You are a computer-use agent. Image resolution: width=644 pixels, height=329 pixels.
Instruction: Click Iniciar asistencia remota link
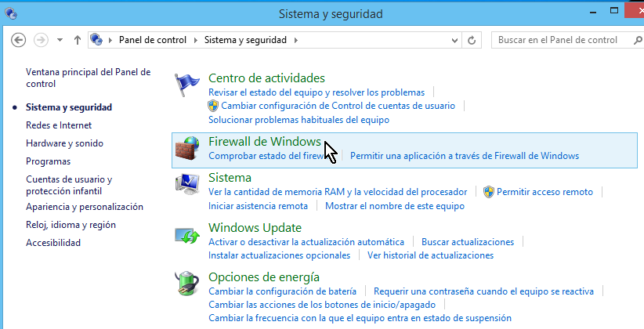point(258,206)
